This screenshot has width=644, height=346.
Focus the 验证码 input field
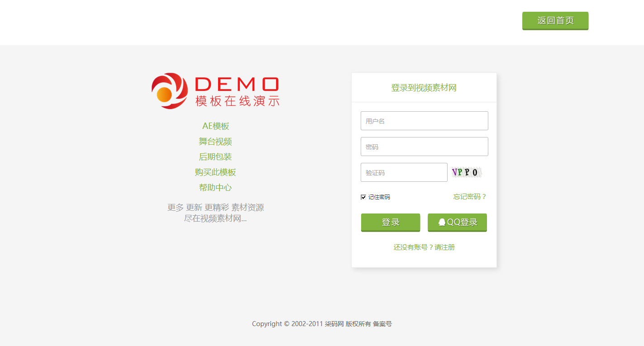404,172
